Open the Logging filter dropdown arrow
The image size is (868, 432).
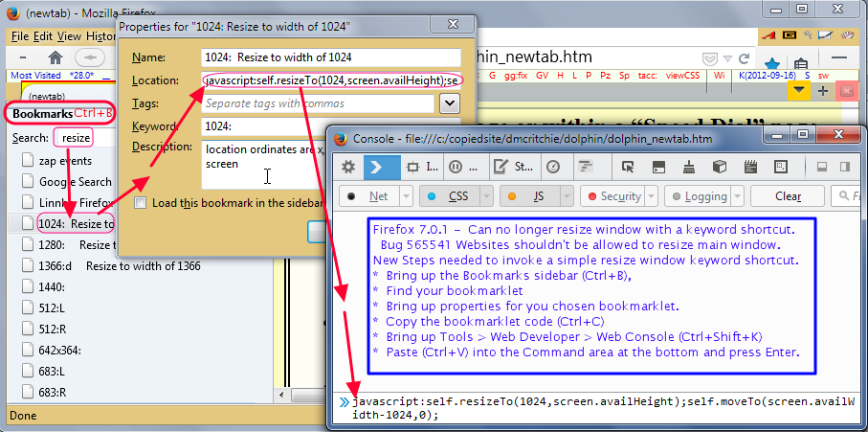[x=739, y=196]
